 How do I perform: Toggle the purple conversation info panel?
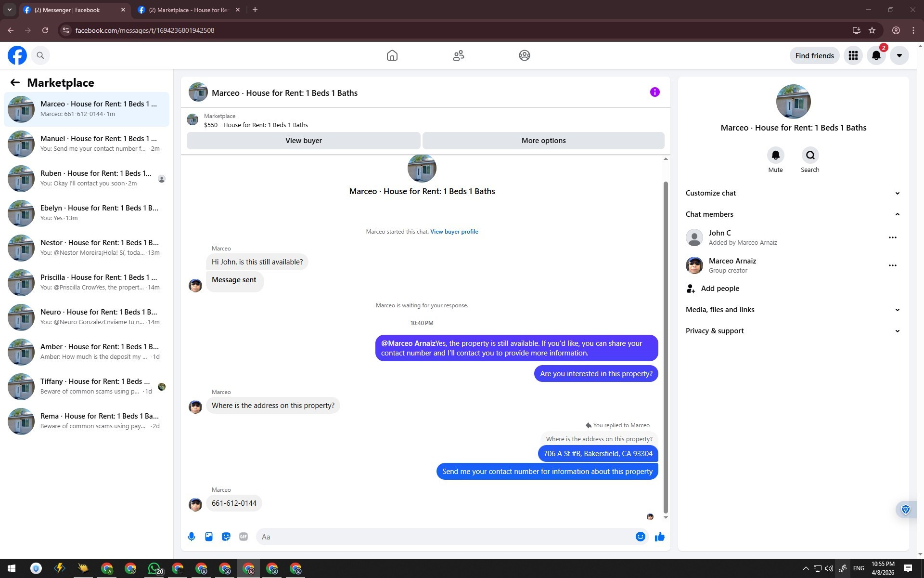click(x=654, y=92)
